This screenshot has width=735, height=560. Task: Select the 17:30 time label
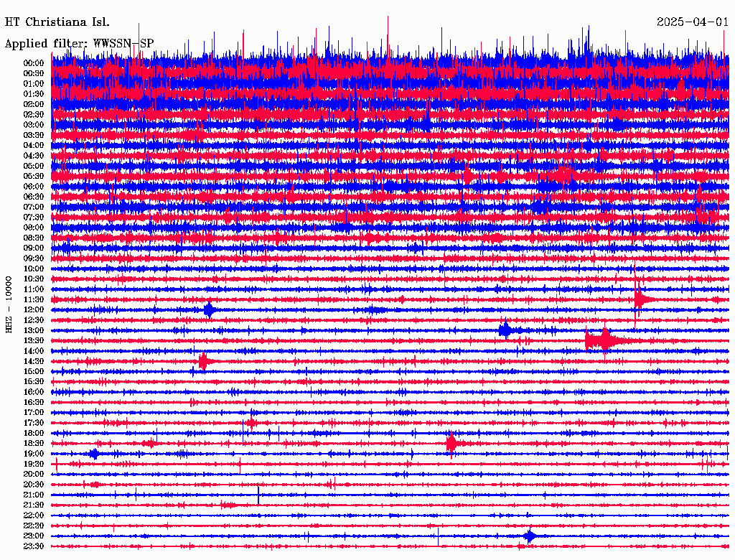click(34, 423)
